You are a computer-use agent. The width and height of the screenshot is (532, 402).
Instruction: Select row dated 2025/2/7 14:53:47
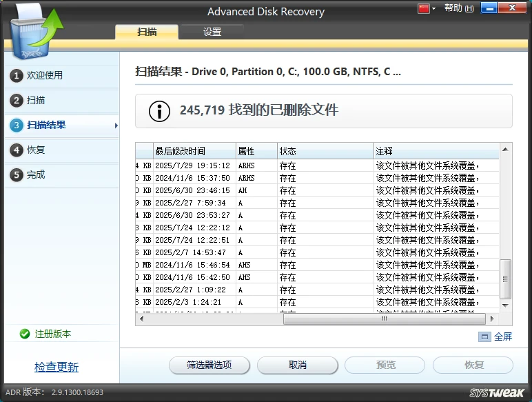click(x=317, y=252)
